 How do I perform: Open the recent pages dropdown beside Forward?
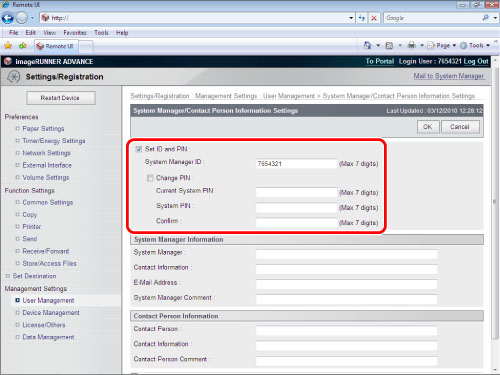(x=32, y=18)
